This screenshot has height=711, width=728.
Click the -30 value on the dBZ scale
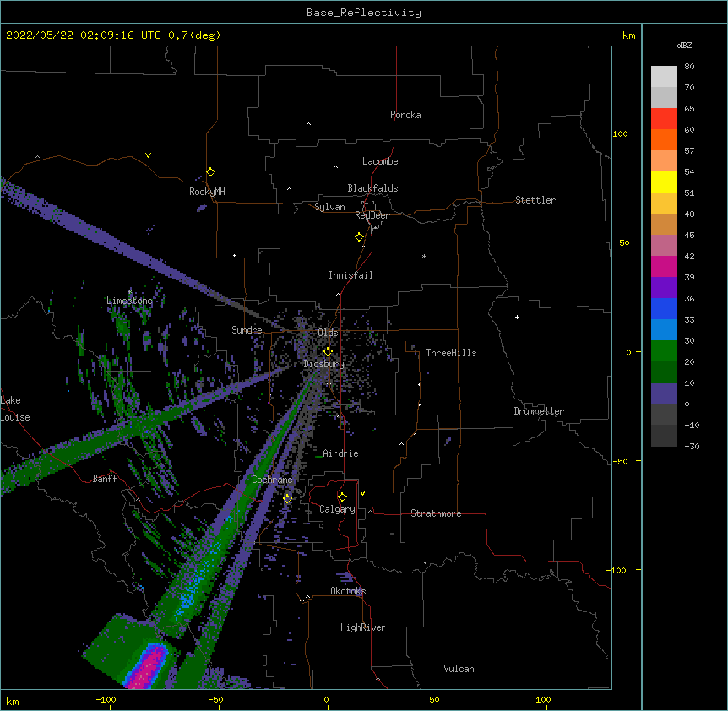point(692,446)
